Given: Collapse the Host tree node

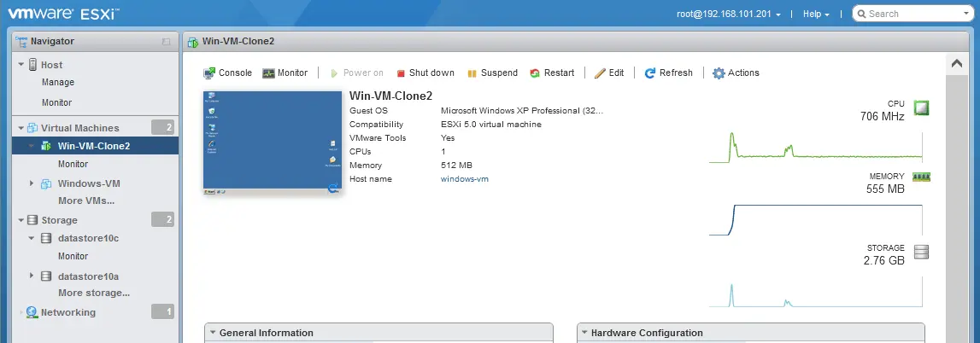Looking at the screenshot, I should [x=21, y=64].
